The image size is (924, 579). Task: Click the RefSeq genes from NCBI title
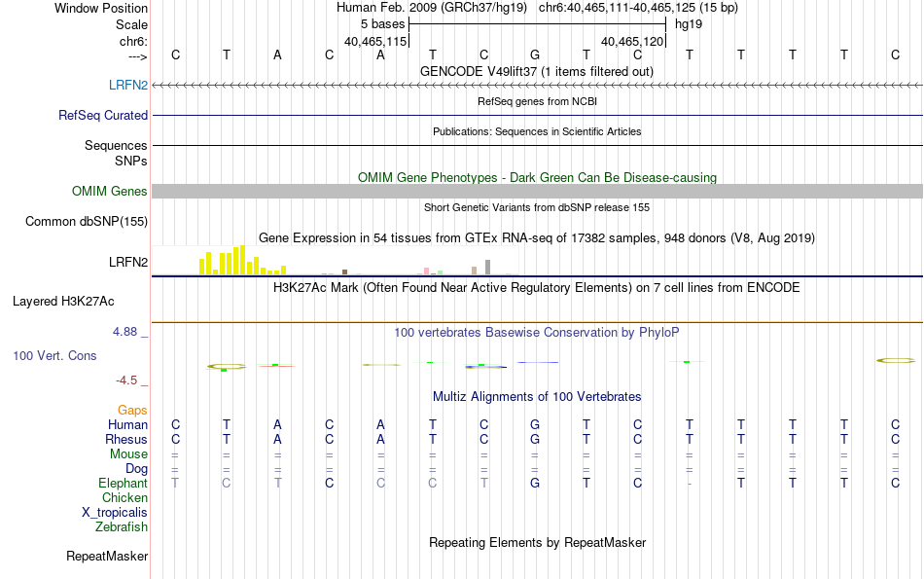(x=537, y=101)
